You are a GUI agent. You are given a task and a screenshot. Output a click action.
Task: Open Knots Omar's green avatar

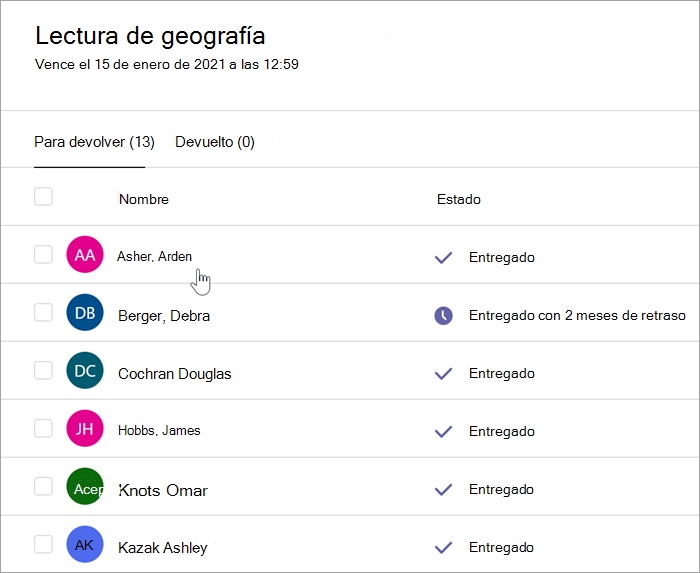(x=85, y=486)
